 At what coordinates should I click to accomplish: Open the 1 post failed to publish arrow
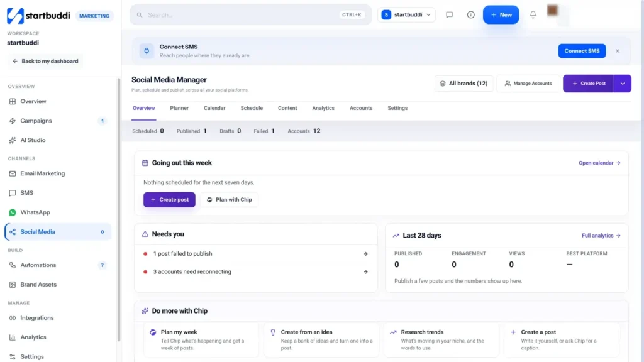pos(365,254)
